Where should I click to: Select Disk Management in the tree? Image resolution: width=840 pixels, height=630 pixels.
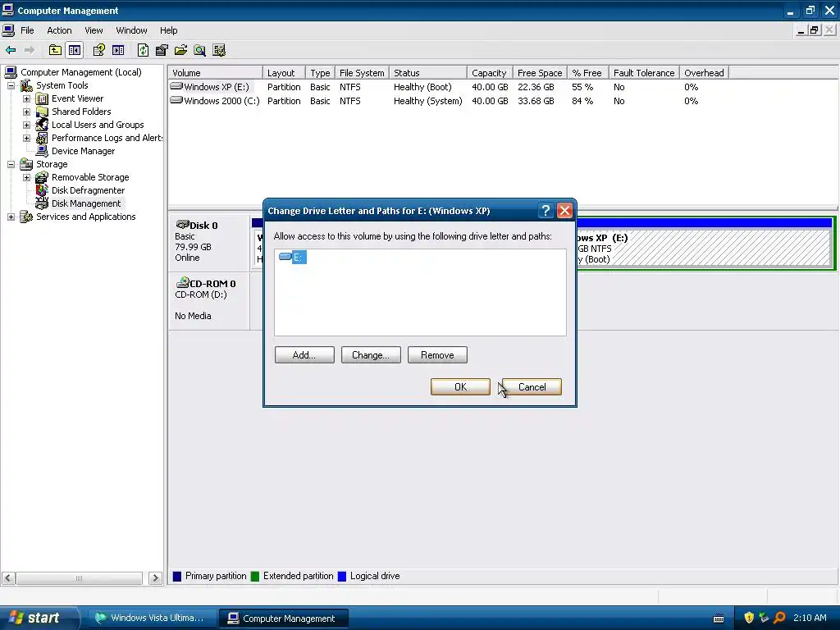[x=86, y=203]
